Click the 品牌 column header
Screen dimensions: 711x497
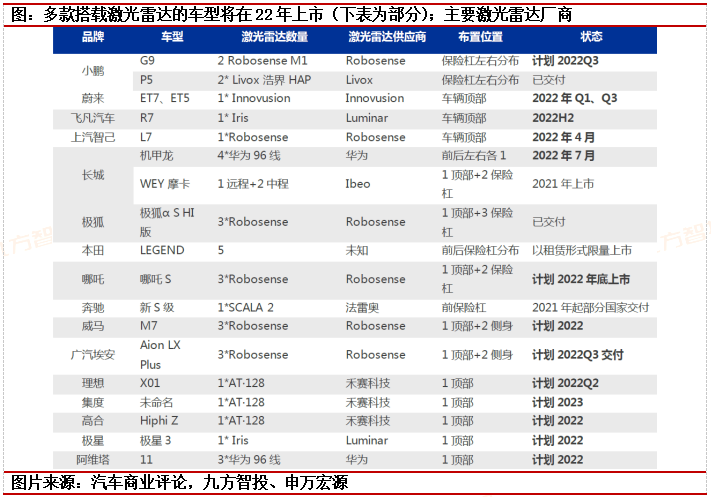(93, 37)
